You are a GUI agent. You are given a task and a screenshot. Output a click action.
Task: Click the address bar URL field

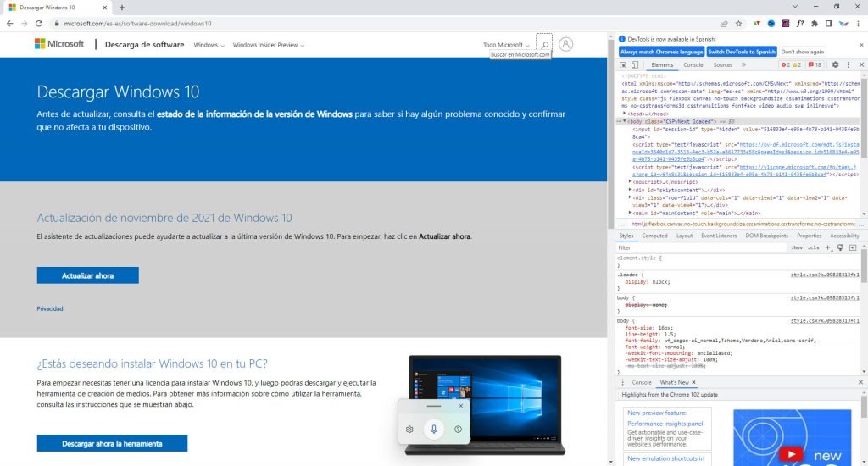382,24
